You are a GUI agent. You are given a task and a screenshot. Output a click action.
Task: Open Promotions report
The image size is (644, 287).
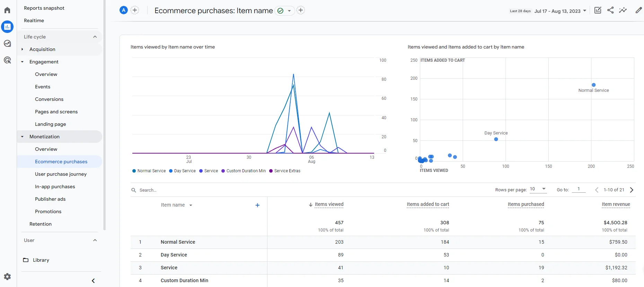point(48,211)
